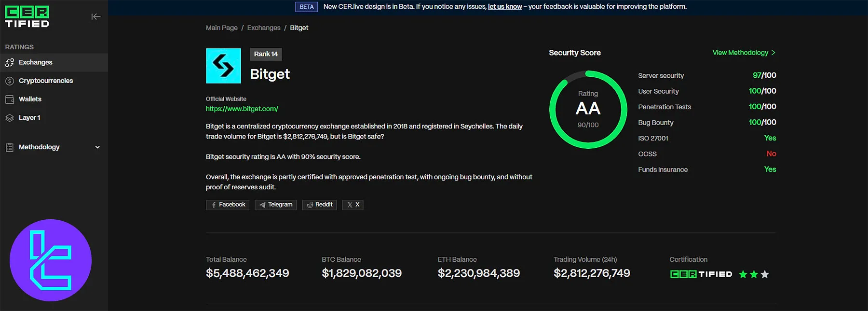
Task: Click the ISO 27001 row
Action: tap(707, 139)
